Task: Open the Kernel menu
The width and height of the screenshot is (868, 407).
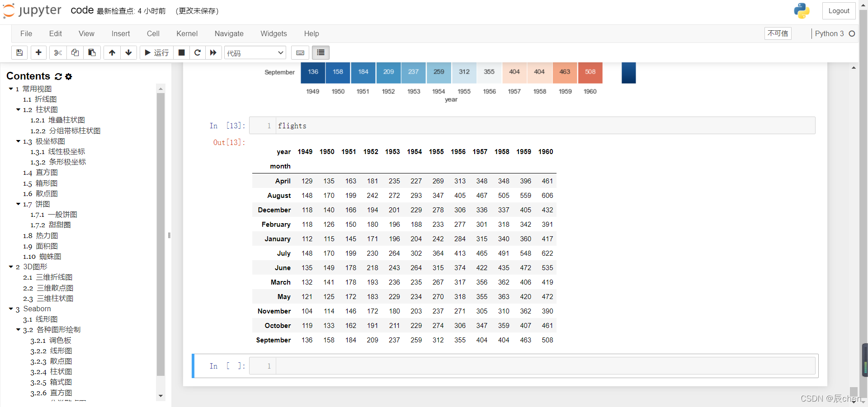Action: 187,33
